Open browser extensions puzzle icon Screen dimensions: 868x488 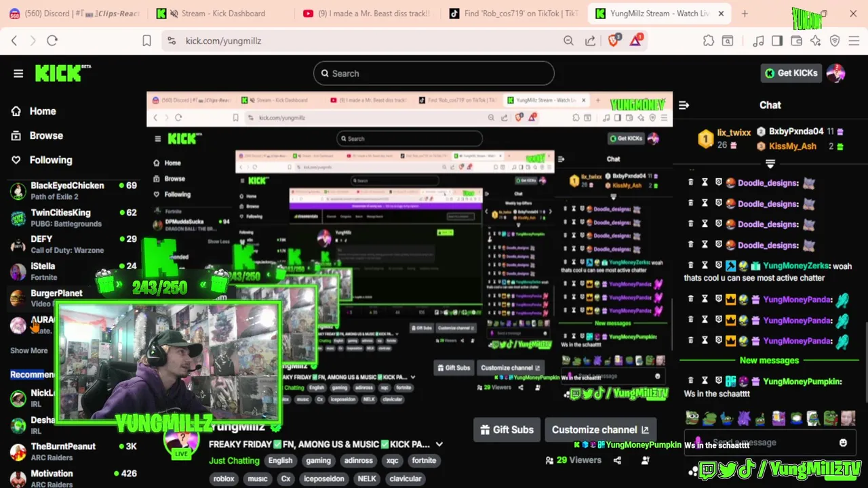tap(709, 41)
